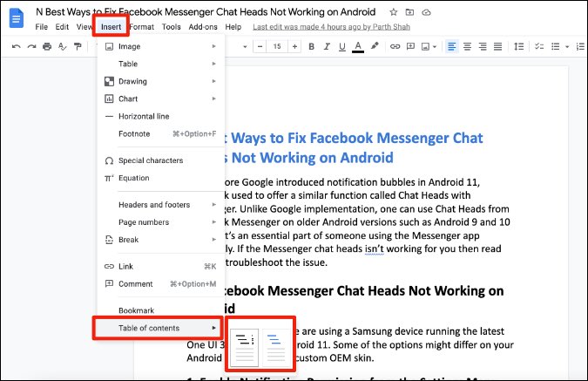This screenshot has height=381, width=588.
Task: Open Table of contents submenu
Action: click(x=160, y=328)
